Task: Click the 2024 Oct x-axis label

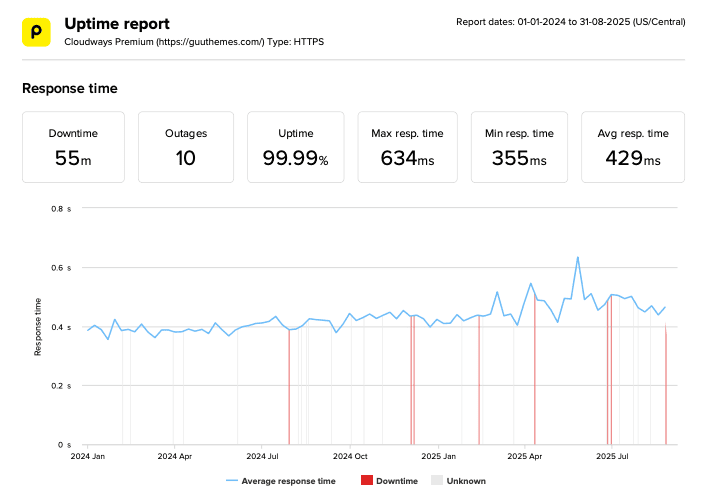Action: coord(350,455)
